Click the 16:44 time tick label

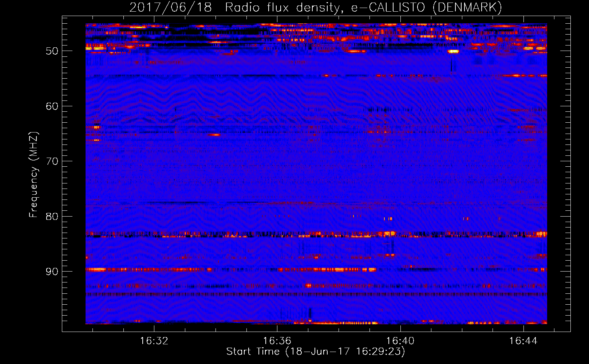click(523, 341)
